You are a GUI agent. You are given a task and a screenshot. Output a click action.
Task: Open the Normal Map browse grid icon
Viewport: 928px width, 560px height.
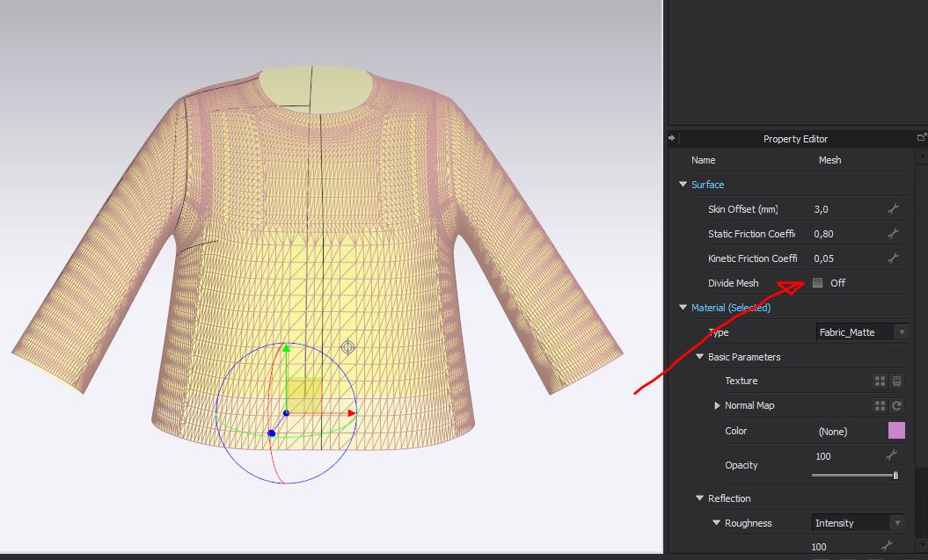pos(879,405)
